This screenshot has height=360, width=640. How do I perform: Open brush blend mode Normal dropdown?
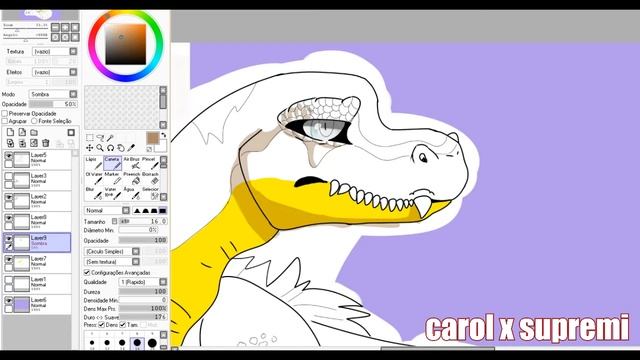click(107, 211)
